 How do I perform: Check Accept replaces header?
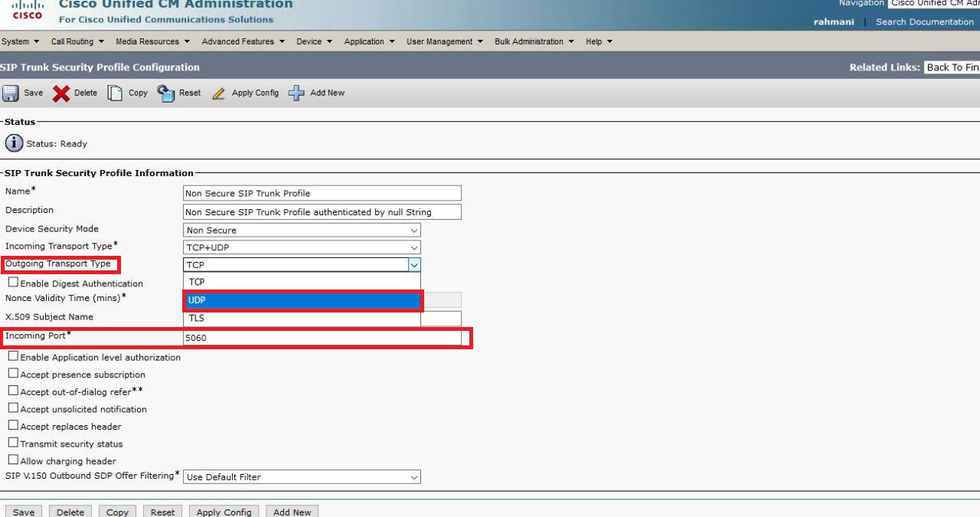coord(13,425)
